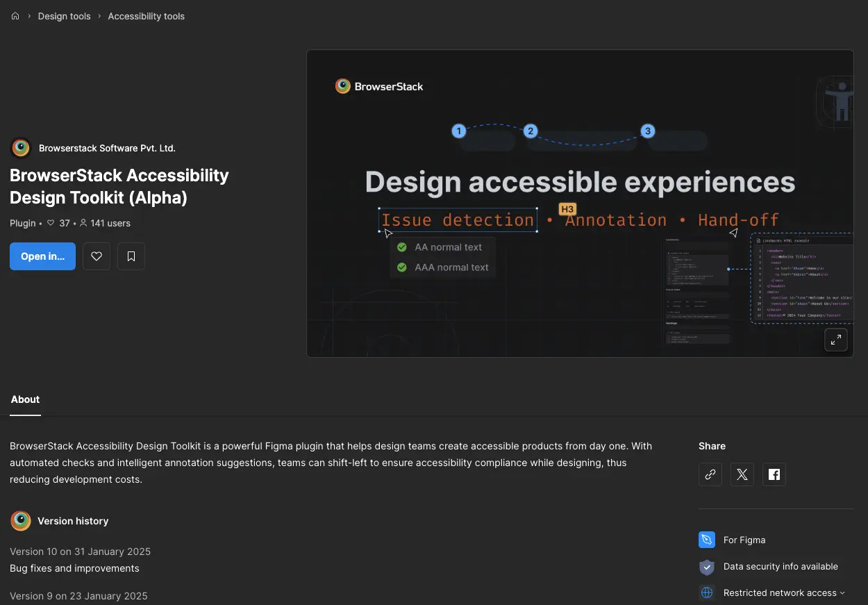Toggle the heart to like the plugin
This screenshot has width=868, height=605.
[96, 256]
